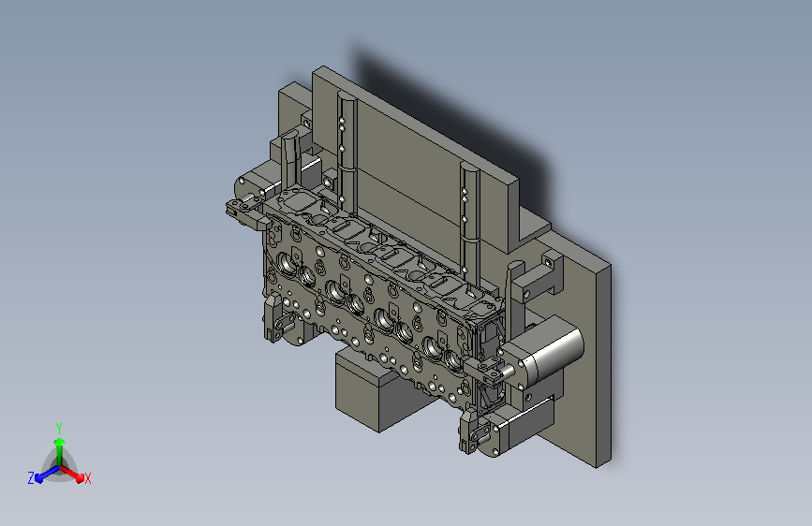The width and height of the screenshot is (812, 526).
Task: Click the green Y axis arrow of the triad
Action: (x=60, y=450)
